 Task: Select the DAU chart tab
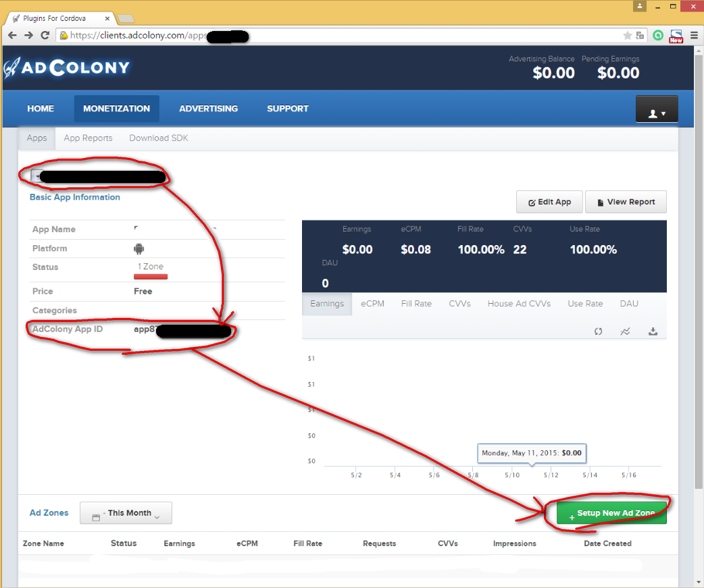pos(629,304)
